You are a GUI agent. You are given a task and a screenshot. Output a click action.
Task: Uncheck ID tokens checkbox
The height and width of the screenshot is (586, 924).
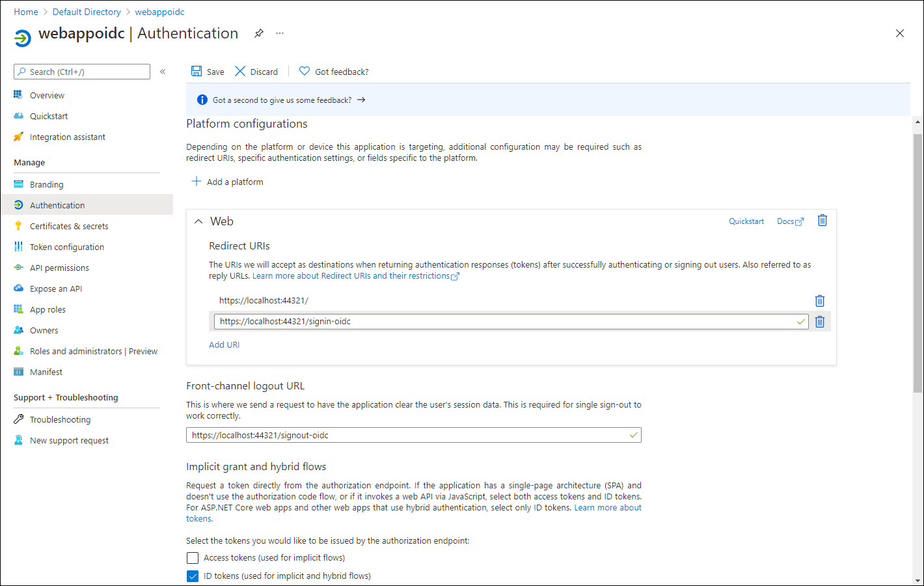click(193, 576)
